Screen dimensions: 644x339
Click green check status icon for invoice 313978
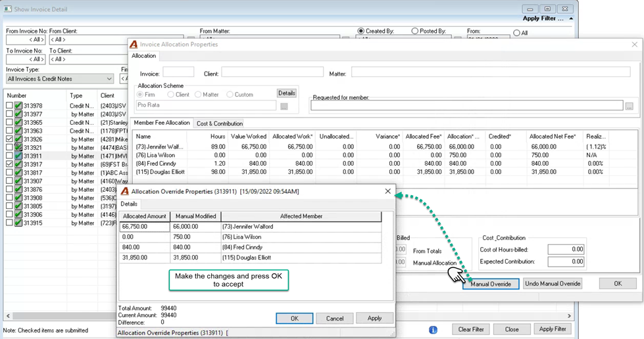[18, 106]
